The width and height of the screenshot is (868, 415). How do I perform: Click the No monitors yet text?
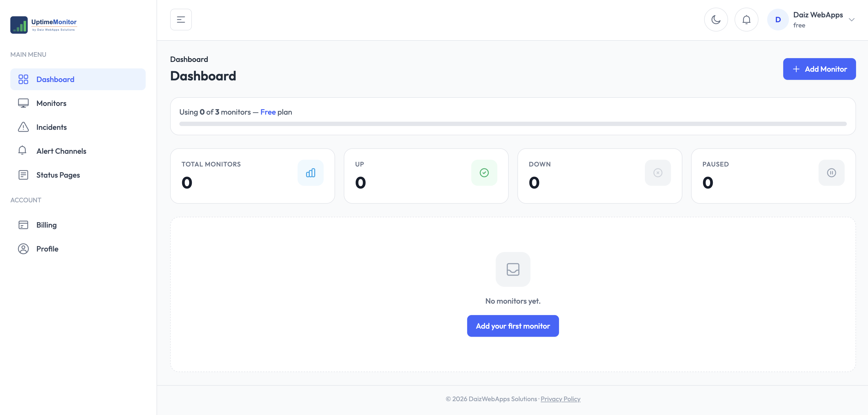(513, 301)
